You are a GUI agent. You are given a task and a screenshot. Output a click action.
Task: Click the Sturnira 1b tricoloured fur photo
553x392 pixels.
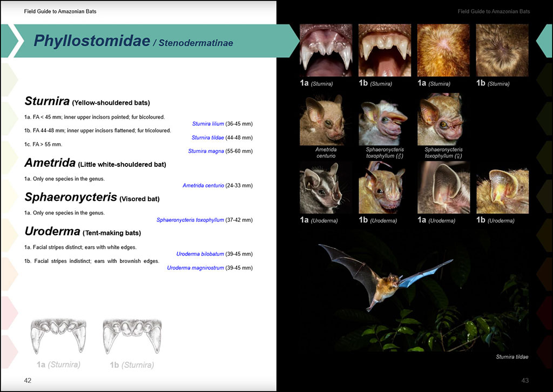(x=502, y=50)
